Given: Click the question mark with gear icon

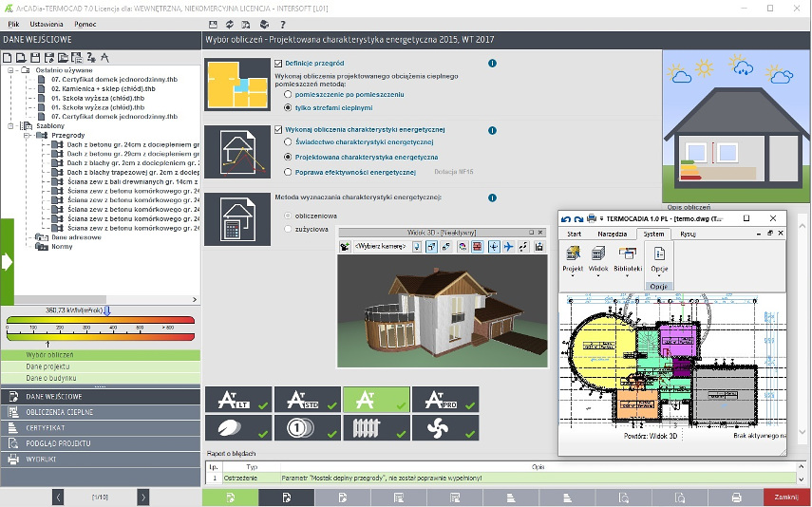Looking at the screenshot, I should point(91,58).
